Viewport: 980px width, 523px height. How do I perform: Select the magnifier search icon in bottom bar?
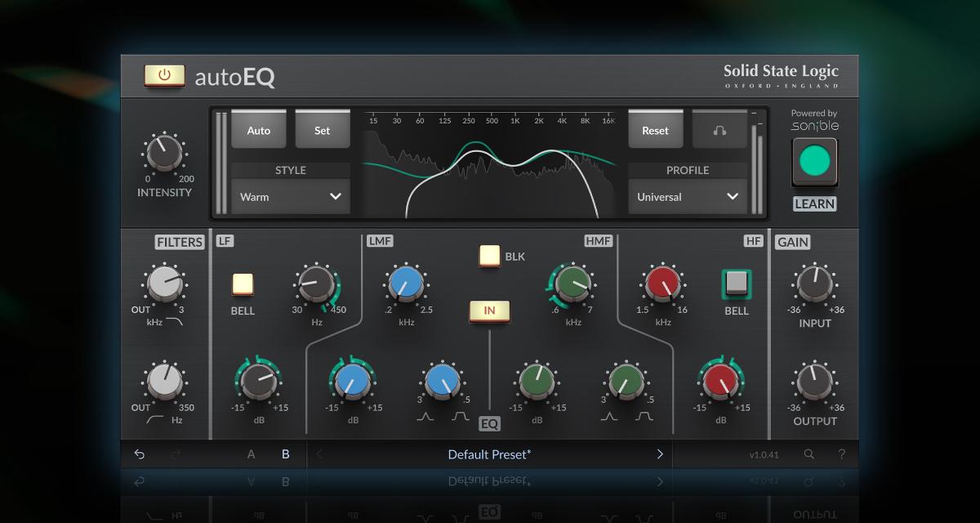click(808, 454)
